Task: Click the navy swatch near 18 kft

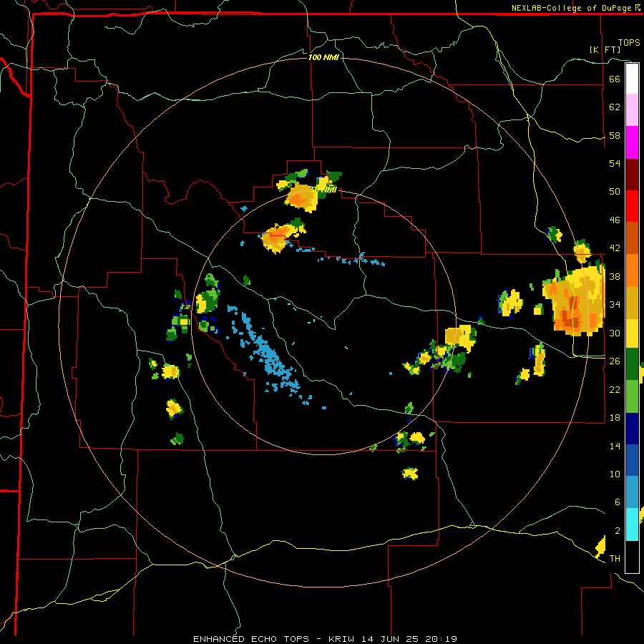Action: (x=632, y=429)
